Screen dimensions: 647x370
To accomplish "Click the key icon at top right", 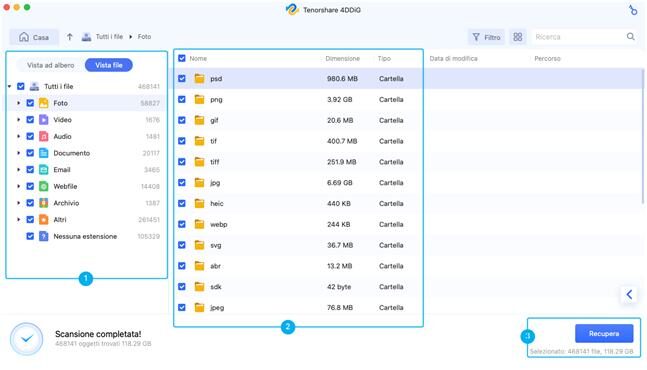I will 633,10.
